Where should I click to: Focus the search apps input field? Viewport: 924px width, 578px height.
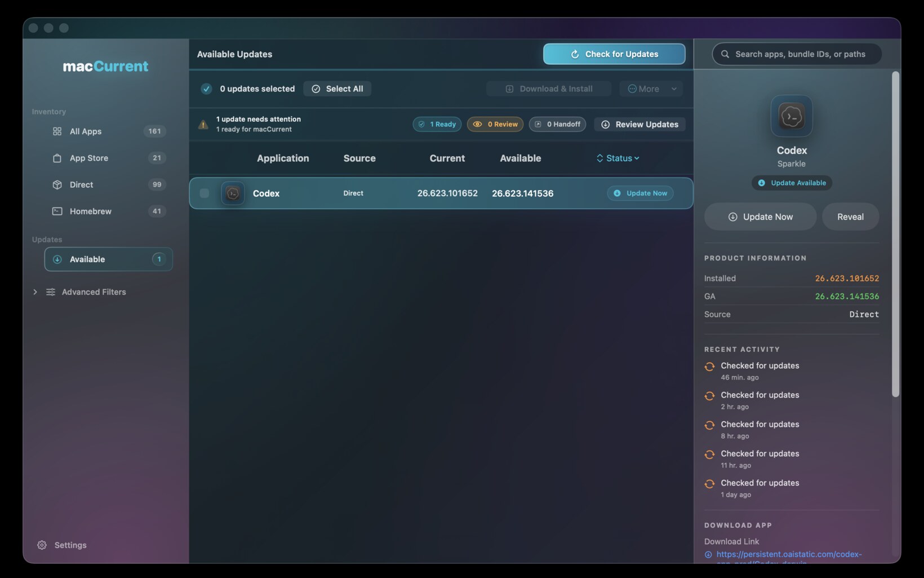tap(797, 54)
